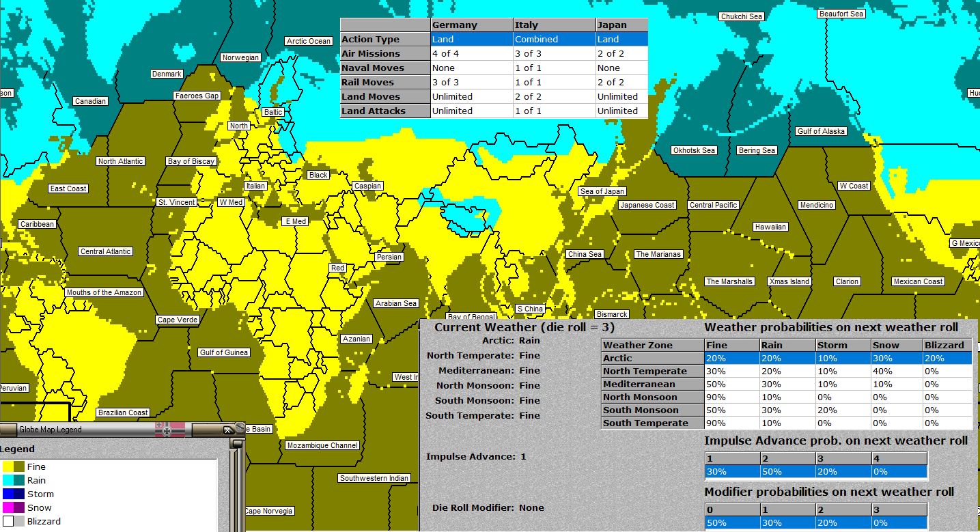Select the 30% Modifier probability cell
980x532 pixels.
click(788, 522)
